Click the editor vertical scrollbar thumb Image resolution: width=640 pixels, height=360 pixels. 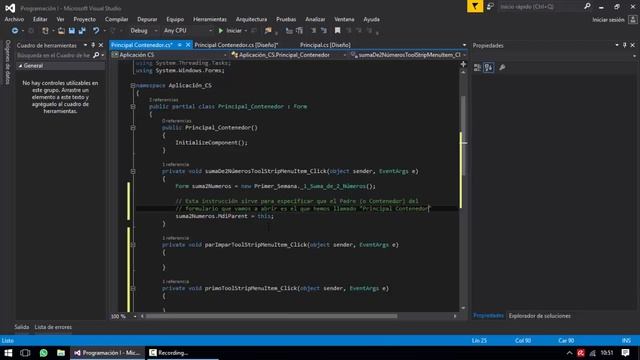[463, 136]
